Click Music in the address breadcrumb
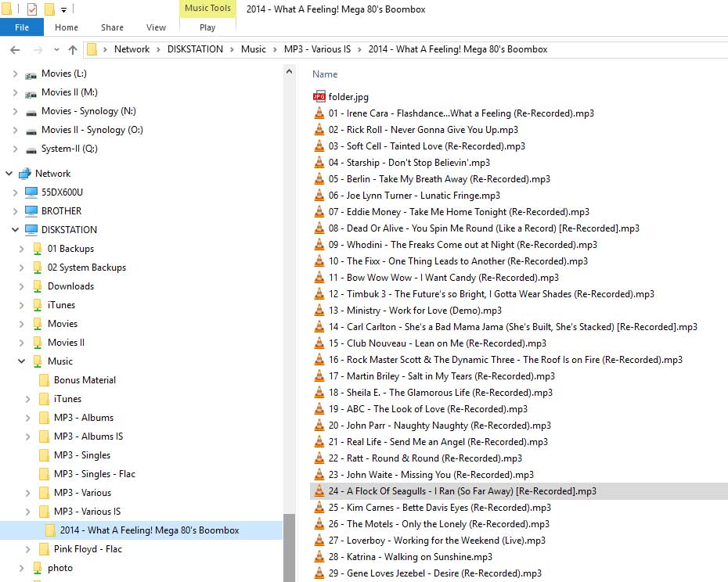Screen dimensions: 728x582 (x=254, y=49)
